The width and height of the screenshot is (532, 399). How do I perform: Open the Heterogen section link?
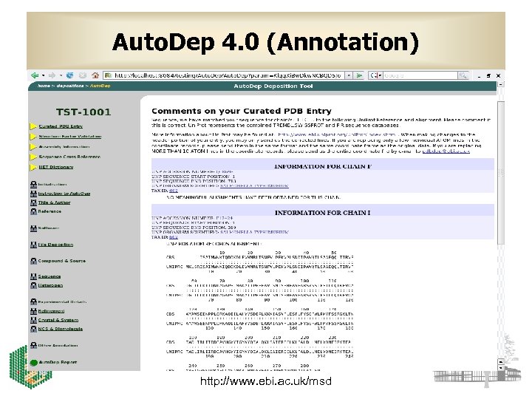pyautogui.click(x=50, y=285)
